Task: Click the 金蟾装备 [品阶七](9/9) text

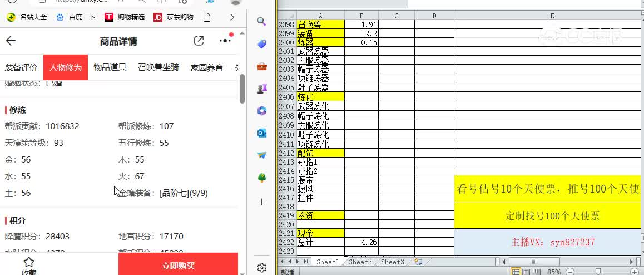Action: click(x=163, y=193)
